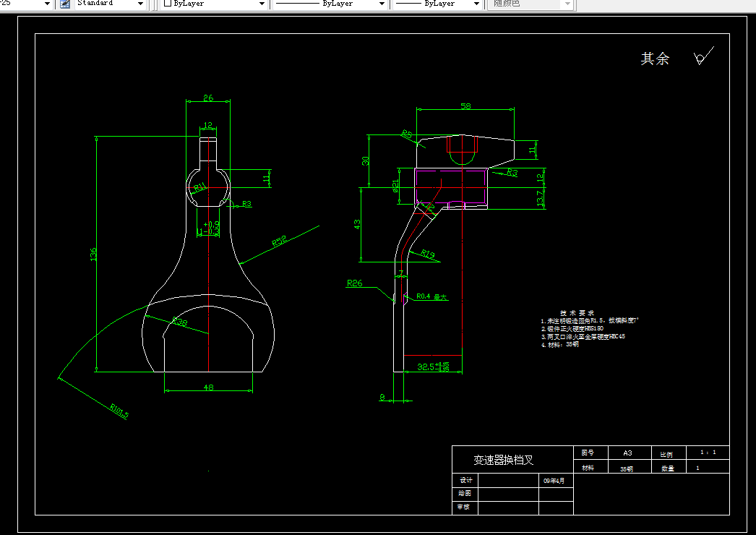Screen dimensions: 756x535
Task: Click the table style icon beside Standard
Action: (x=64, y=4)
